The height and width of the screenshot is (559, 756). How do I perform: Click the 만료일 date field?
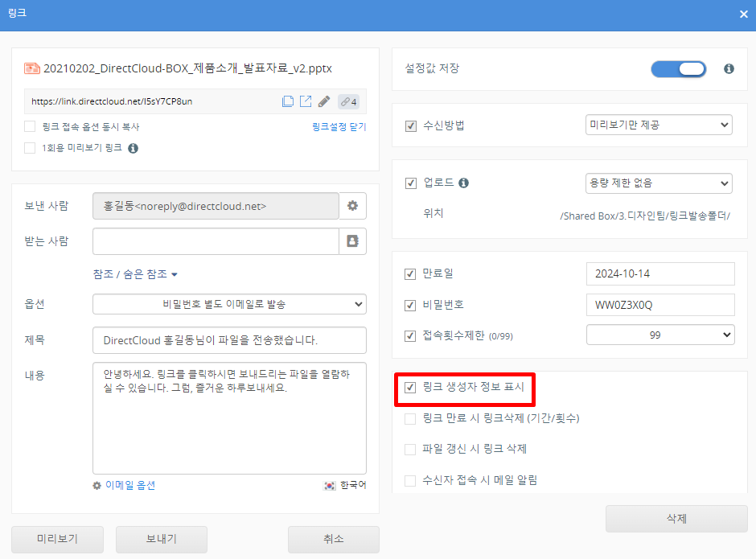[659, 273]
